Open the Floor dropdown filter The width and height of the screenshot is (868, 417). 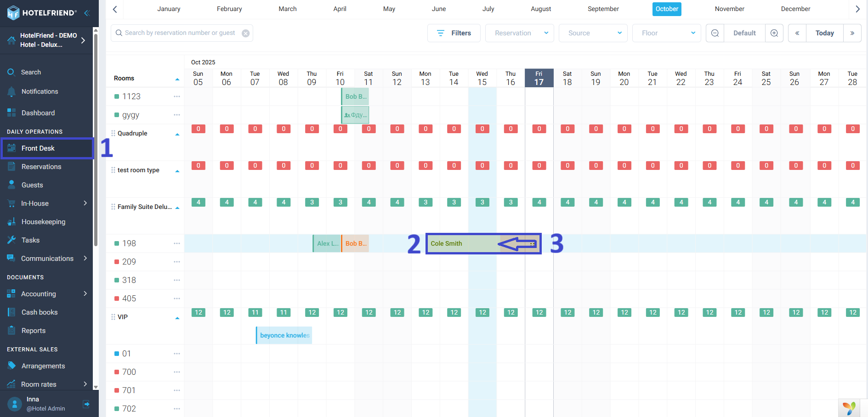coord(666,33)
